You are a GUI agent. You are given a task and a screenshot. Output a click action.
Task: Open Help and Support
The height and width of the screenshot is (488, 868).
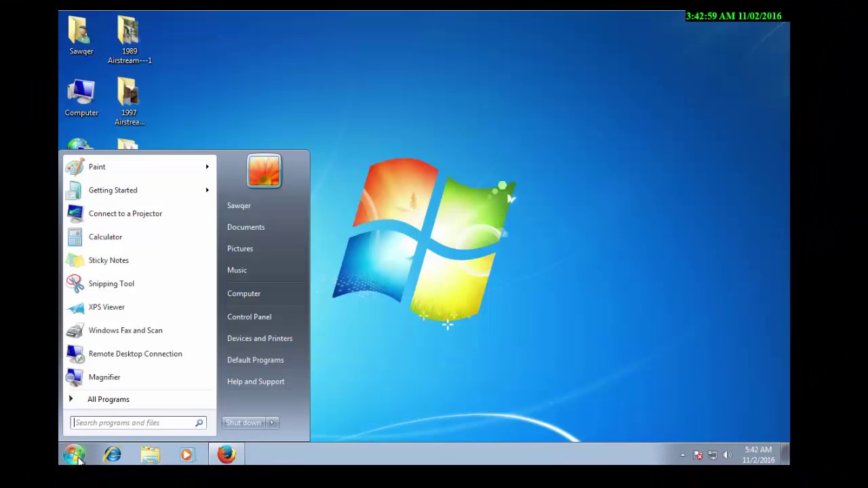click(x=256, y=382)
